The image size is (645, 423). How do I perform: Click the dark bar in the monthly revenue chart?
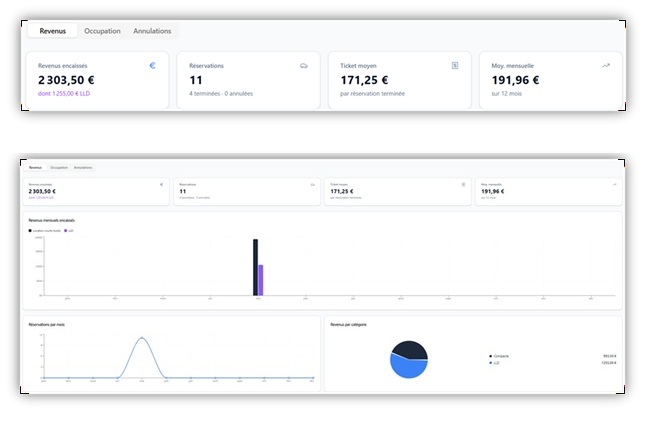click(x=255, y=267)
